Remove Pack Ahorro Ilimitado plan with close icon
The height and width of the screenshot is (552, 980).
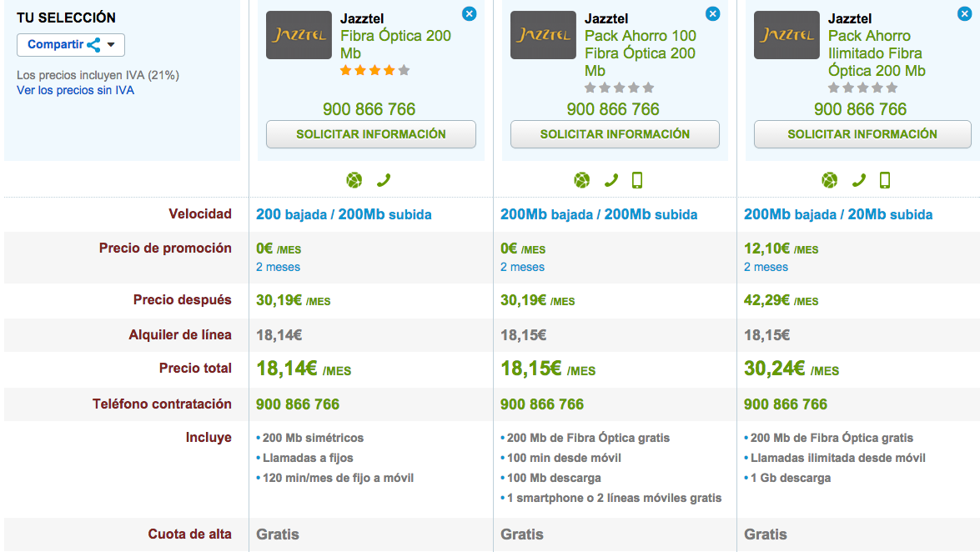point(964,13)
